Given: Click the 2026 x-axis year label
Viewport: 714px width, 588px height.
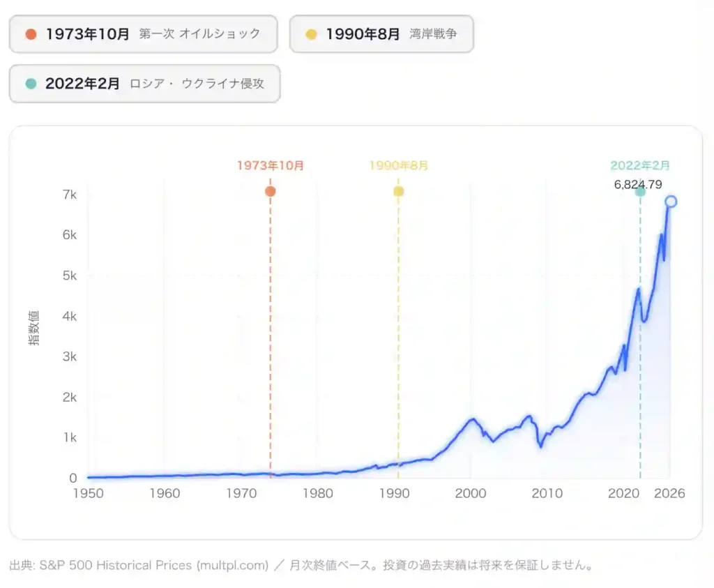Looking at the screenshot, I should pyautogui.click(x=670, y=493).
